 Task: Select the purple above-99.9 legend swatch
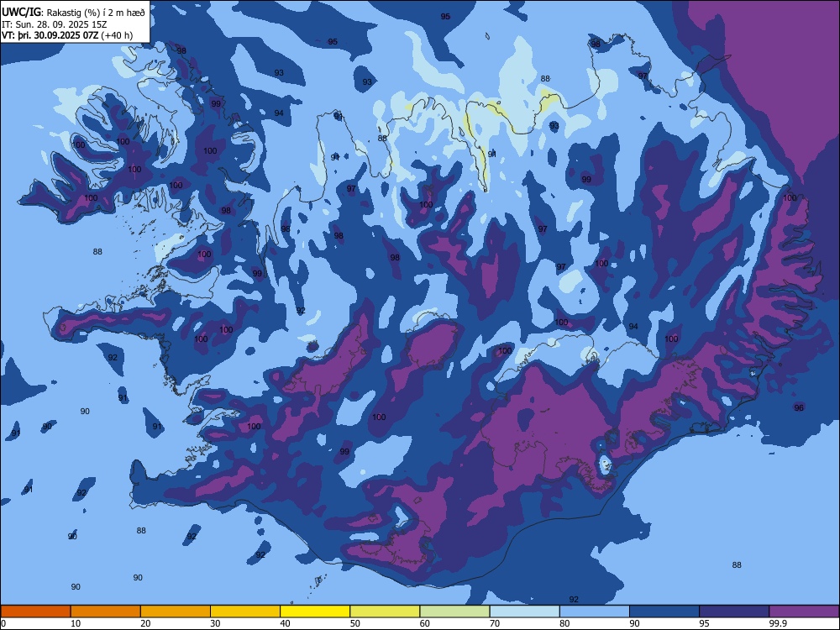point(804,612)
